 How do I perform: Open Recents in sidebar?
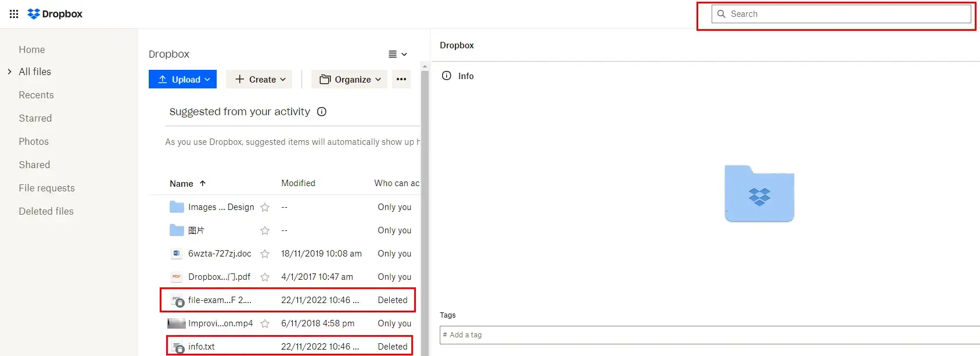[36, 95]
